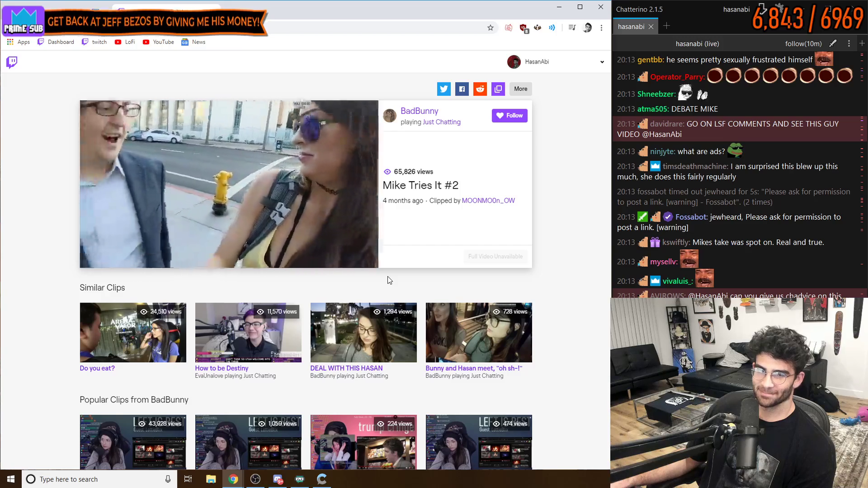
Task: Click the HasanAbi profile avatar on Twitch
Action: pos(514,62)
